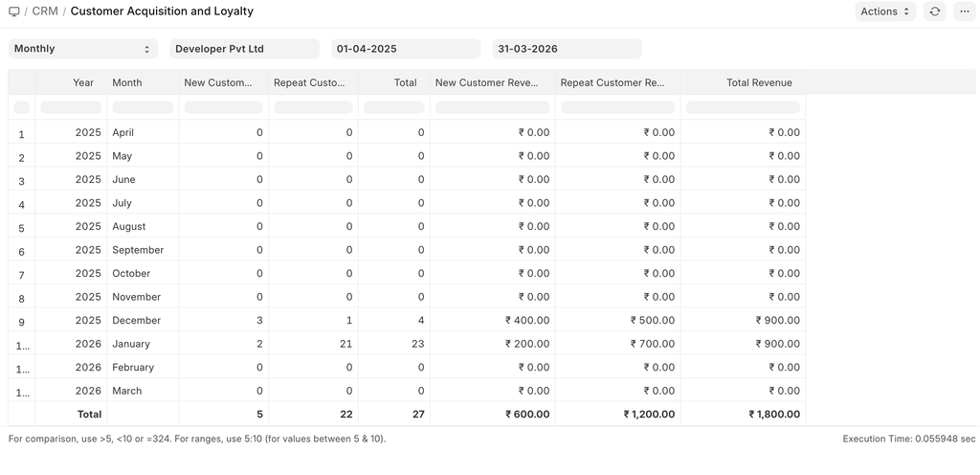The height and width of the screenshot is (475, 980).
Task: Click the desktop workspace icon in breadcrumb
Action: [x=14, y=11]
